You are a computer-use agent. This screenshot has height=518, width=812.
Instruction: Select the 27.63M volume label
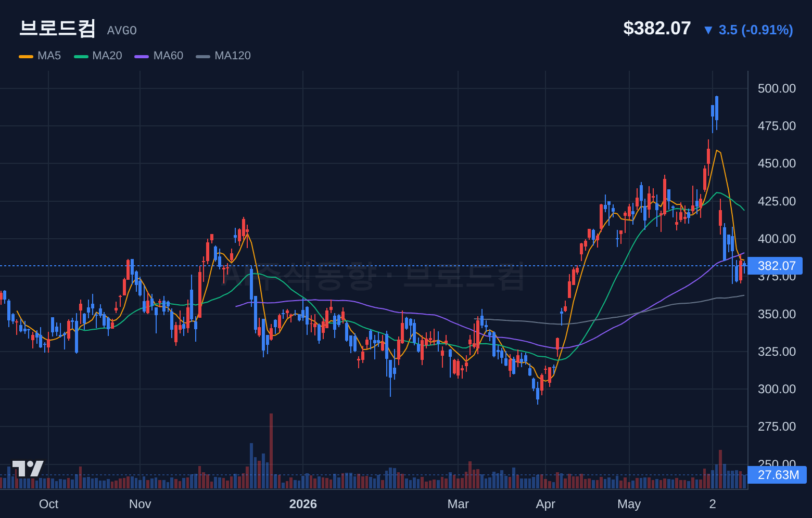coord(777,475)
